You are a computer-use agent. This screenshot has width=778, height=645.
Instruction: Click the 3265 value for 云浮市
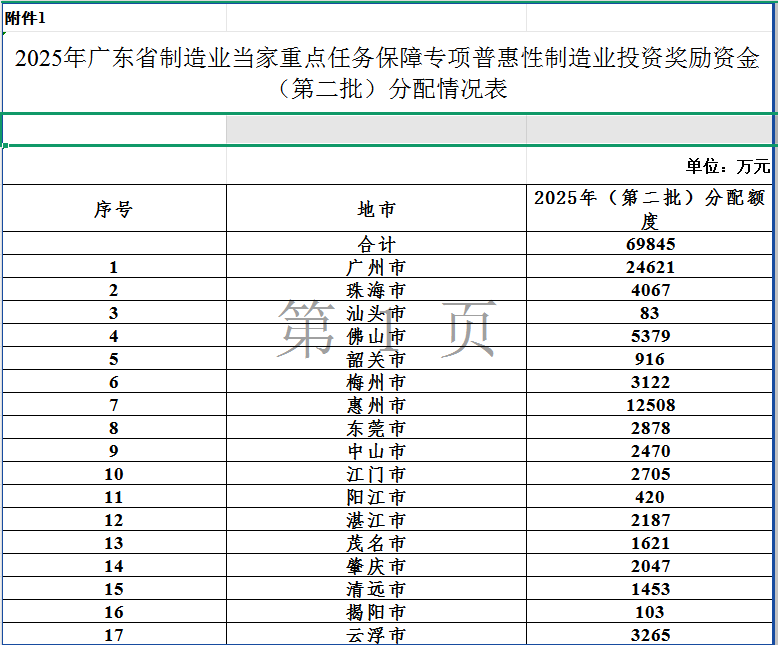[650, 634]
